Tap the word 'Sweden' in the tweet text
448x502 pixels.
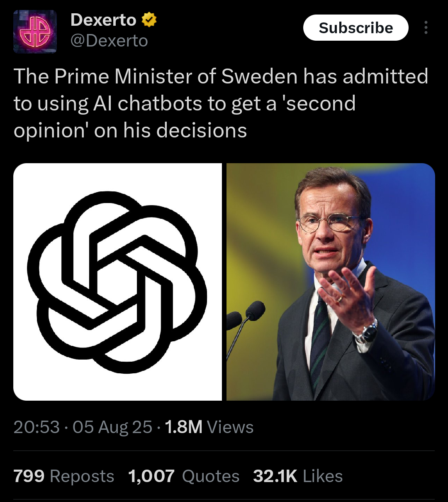pyautogui.click(x=259, y=77)
